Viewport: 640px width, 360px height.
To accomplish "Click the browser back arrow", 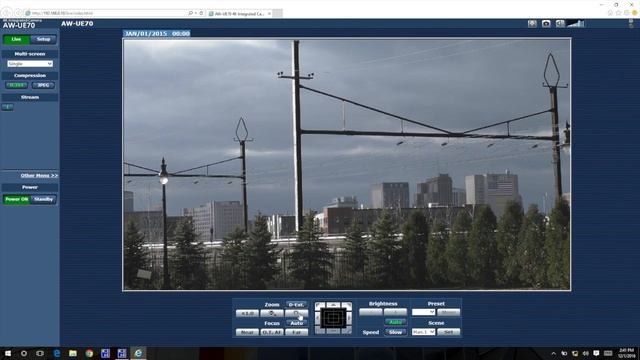I will point(7,13).
